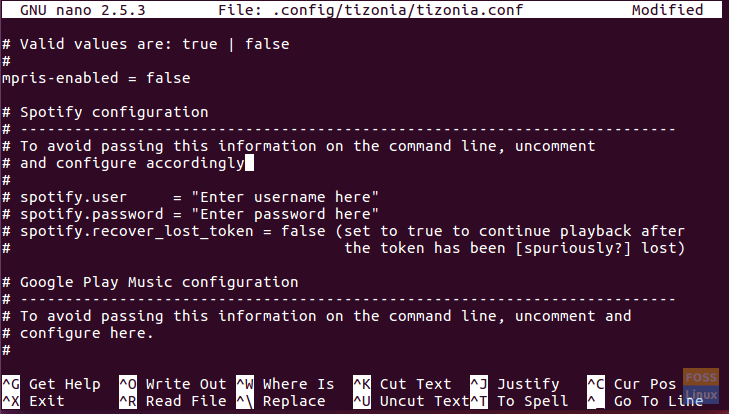Select the ^C Cur Pos shortcut

click(x=631, y=384)
